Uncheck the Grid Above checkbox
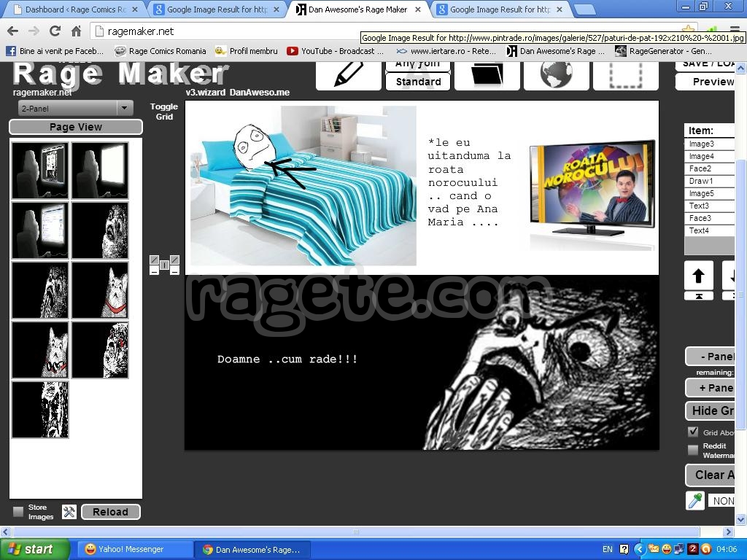This screenshot has height=560, width=747. click(693, 432)
